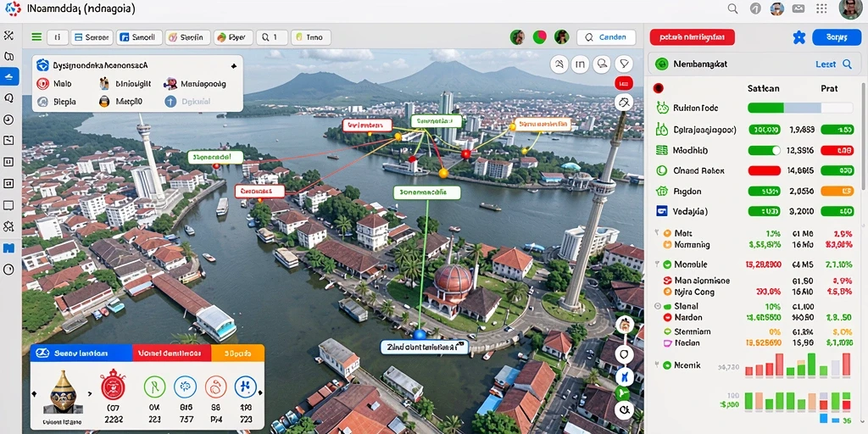Viewport: 868px width, 434px height.
Task: Expand the Slenal group circle
Action: (657, 305)
